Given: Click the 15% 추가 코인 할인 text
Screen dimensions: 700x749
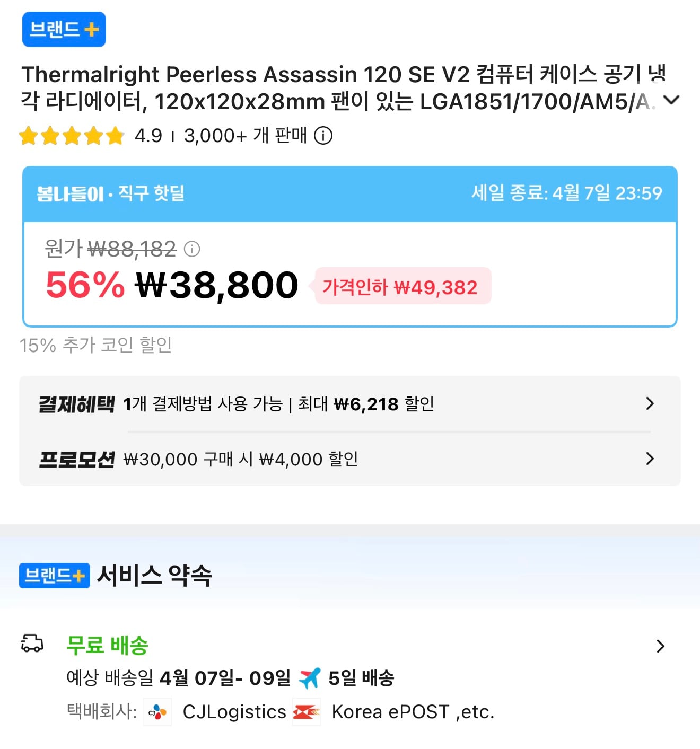Looking at the screenshot, I should 97,345.
